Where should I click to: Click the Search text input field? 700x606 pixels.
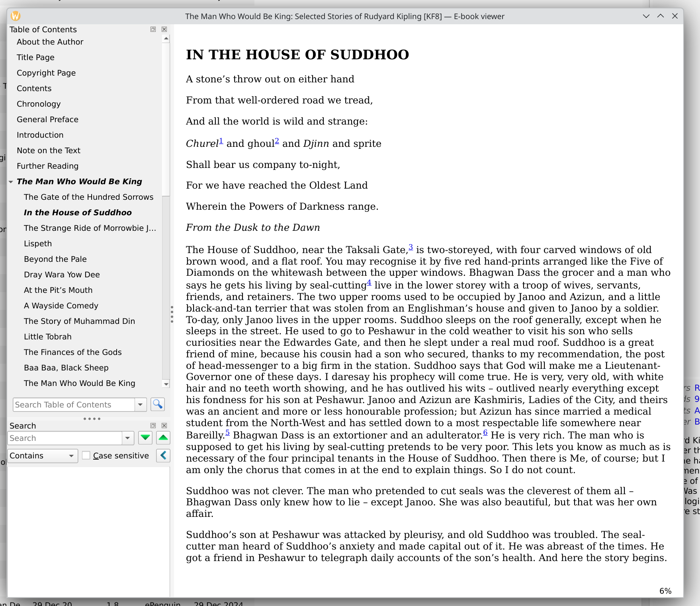tap(65, 438)
